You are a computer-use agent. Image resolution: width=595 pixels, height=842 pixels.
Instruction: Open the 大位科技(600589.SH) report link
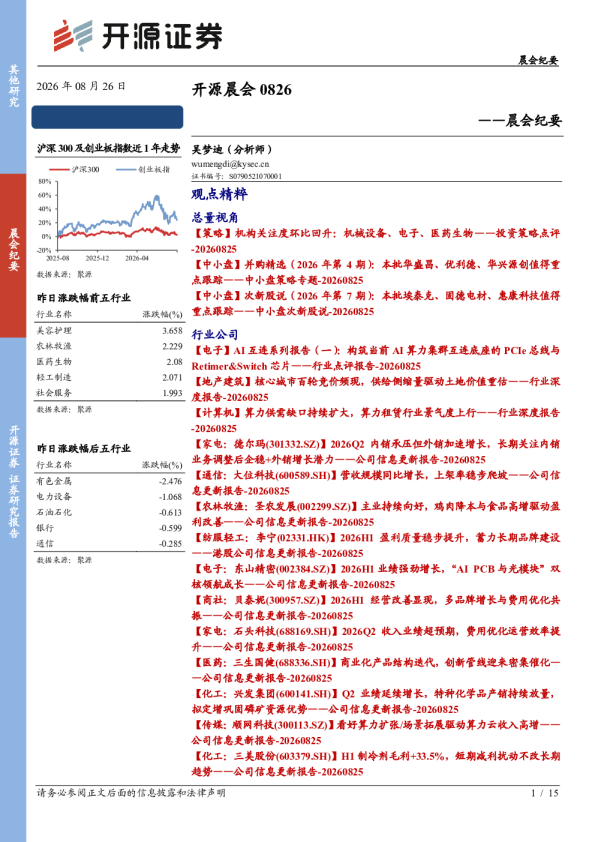[376, 483]
